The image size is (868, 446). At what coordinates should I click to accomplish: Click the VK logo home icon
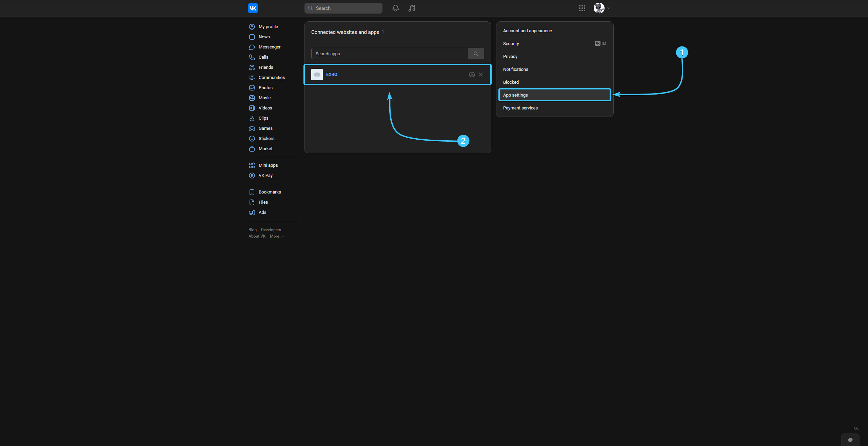click(x=253, y=8)
